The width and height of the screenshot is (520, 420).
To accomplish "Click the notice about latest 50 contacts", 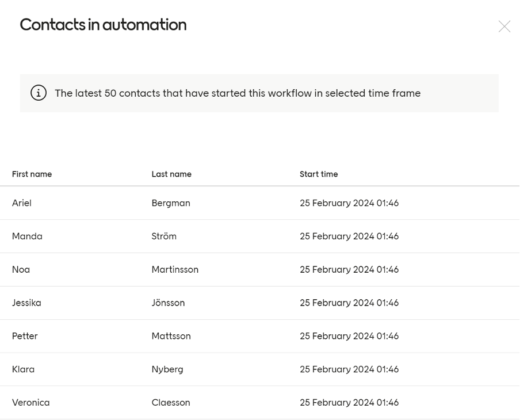I will [237, 93].
